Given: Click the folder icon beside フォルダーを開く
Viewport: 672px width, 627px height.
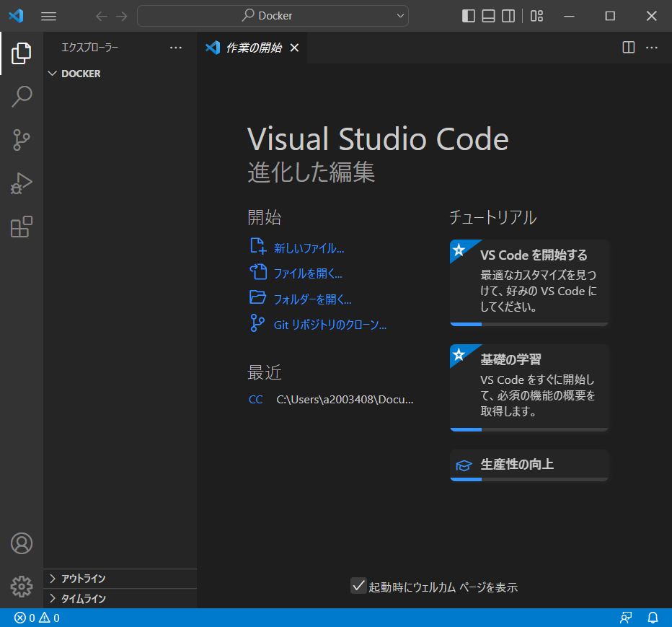Looking at the screenshot, I should click(x=257, y=297).
